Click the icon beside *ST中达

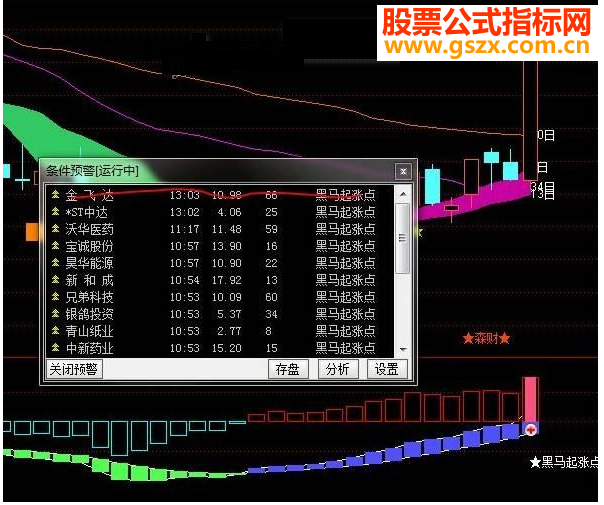coord(56,211)
